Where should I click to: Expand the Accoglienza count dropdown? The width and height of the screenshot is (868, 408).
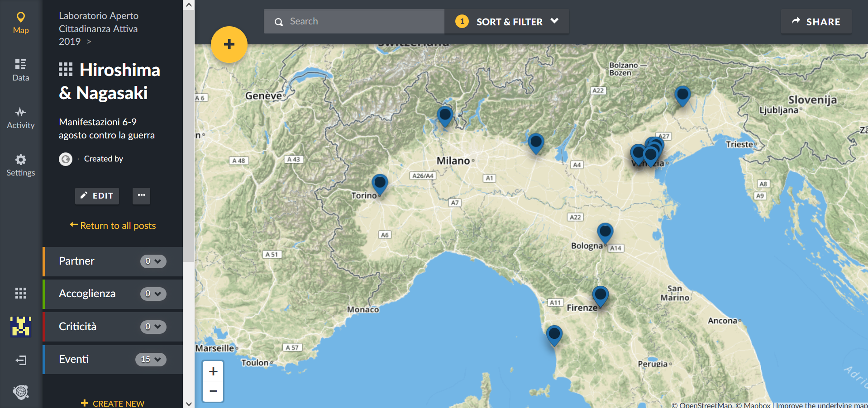[153, 294]
